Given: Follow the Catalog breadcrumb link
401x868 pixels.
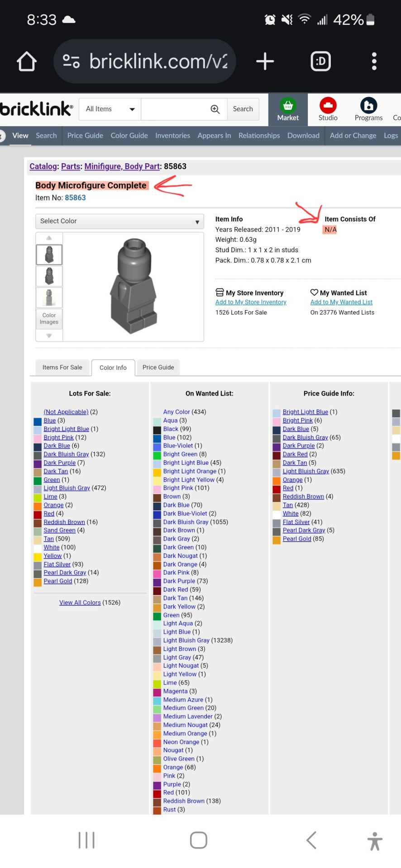Looking at the screenshot, I should [x=43, y=166].
